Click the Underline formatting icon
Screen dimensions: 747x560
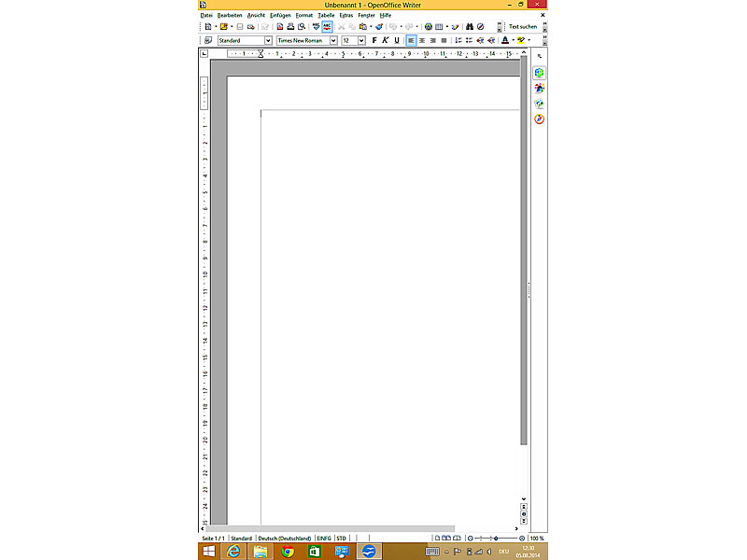click(x=396, y=41)
